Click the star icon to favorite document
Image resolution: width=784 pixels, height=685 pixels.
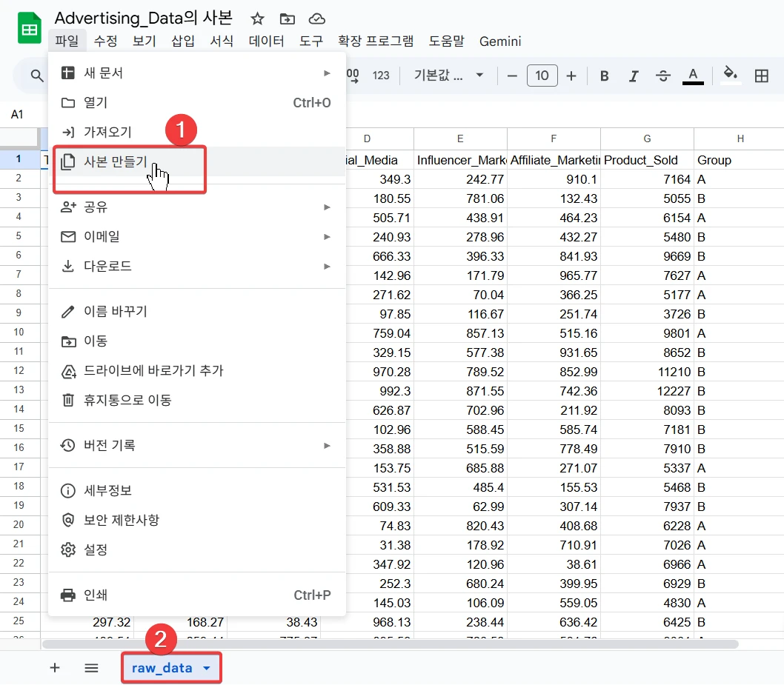tap(257, 19)
